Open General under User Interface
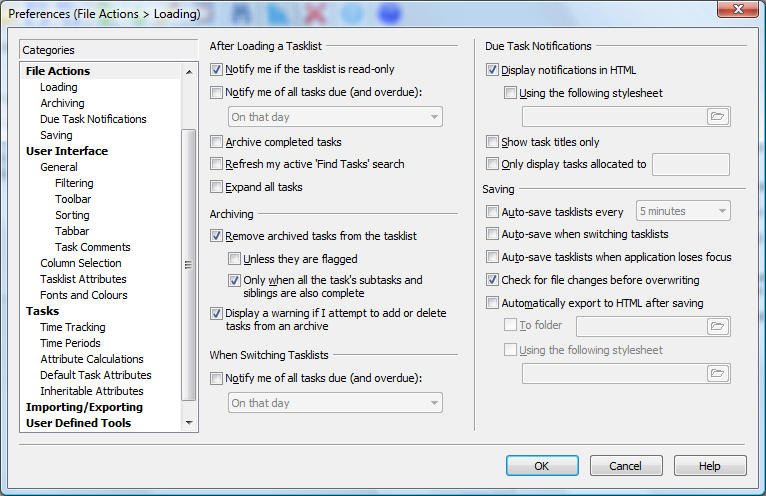The height and width of the screenshot is (496, 766). pyautogui.click(x=59, y=167)
